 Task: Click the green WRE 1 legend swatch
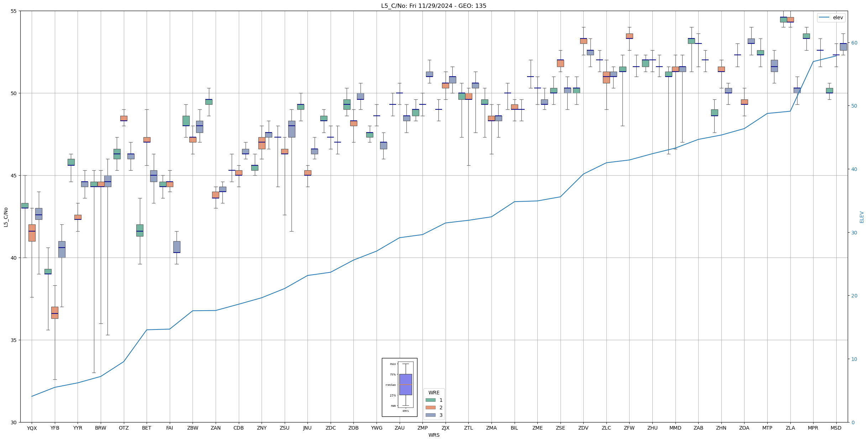[430, 400]
